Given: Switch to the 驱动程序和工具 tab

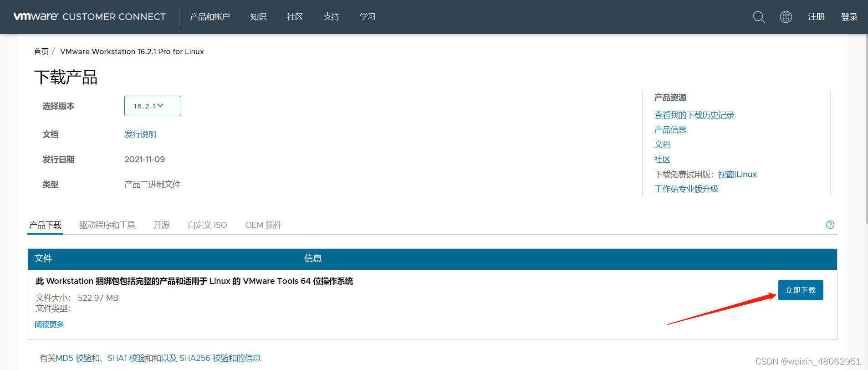Looking at the screenshot, I should [107, 225].
